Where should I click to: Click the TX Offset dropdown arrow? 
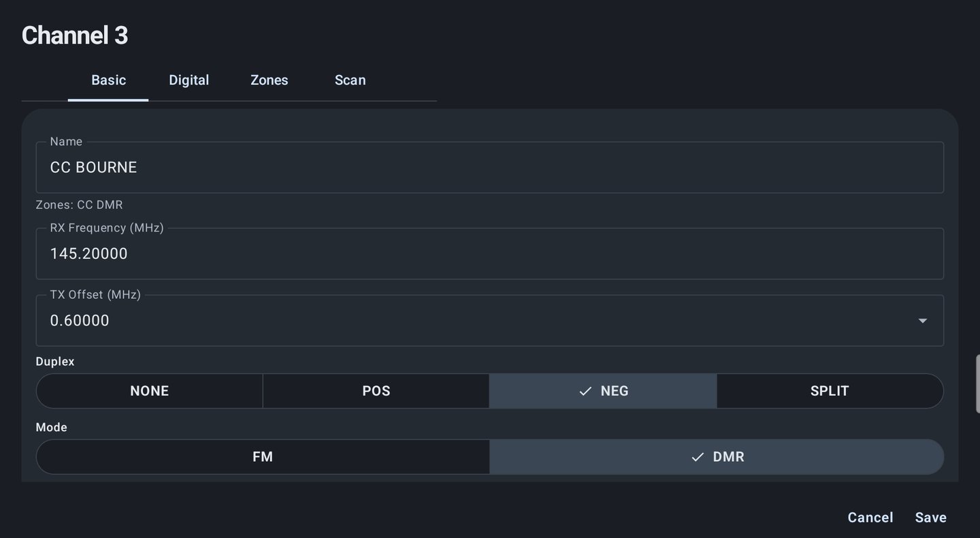tap(922, 321)
